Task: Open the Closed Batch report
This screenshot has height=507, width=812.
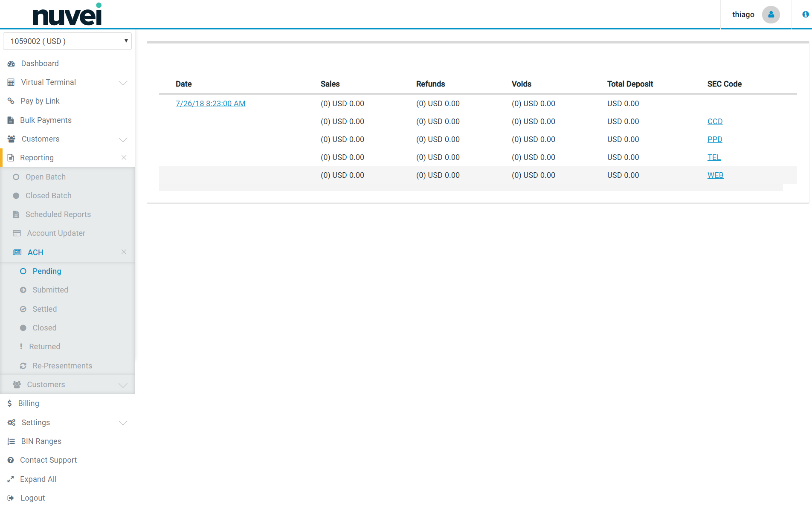Action: click(48, 196)
